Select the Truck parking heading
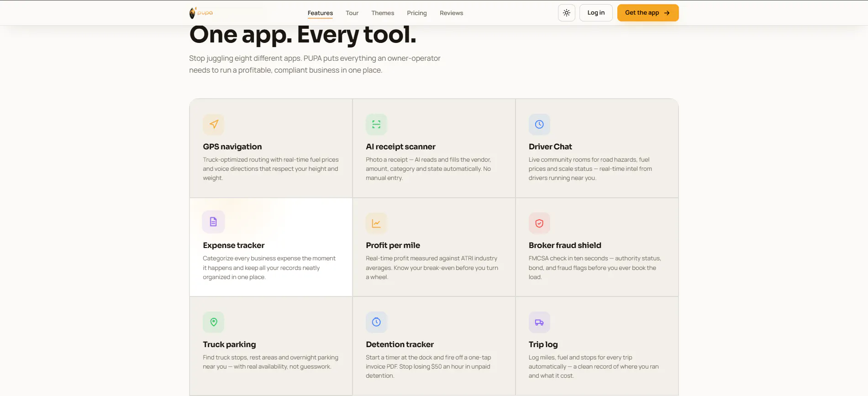This screenshot has height=396, width=868. (x=229, y=344)
